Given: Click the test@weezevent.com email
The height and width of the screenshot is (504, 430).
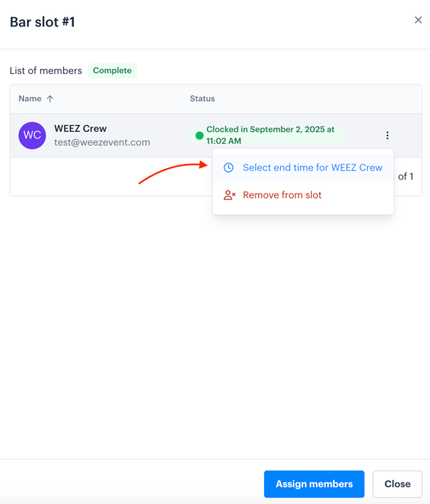Looking at the screenshot, I should tap(102, 142).
